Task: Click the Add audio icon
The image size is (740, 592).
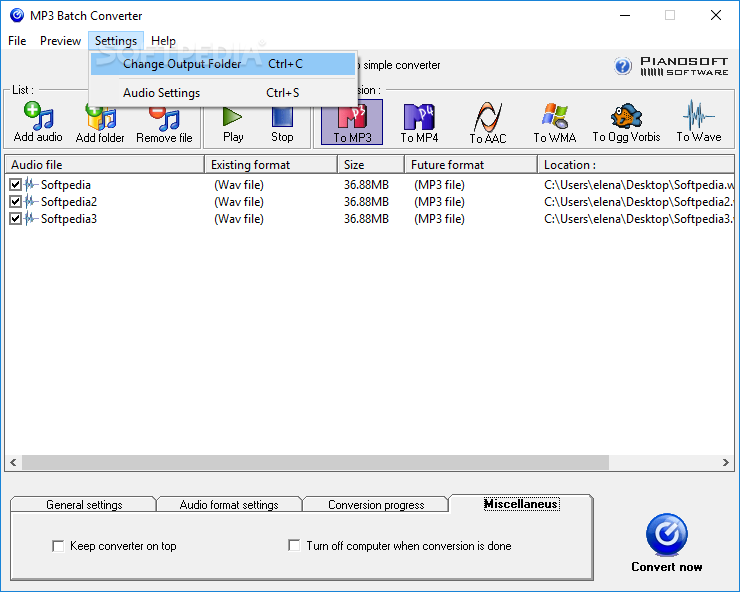Action: pyautogui.click(x=38, y=124)
